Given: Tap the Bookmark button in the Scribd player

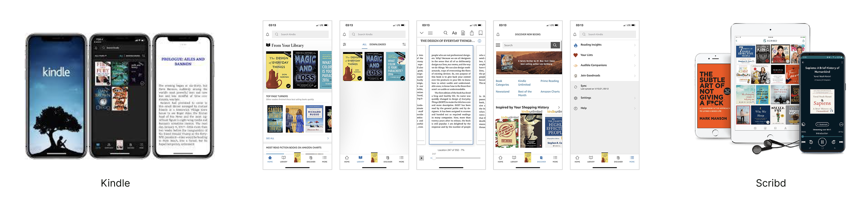Looking at the screenshot, I should (822, 125).
